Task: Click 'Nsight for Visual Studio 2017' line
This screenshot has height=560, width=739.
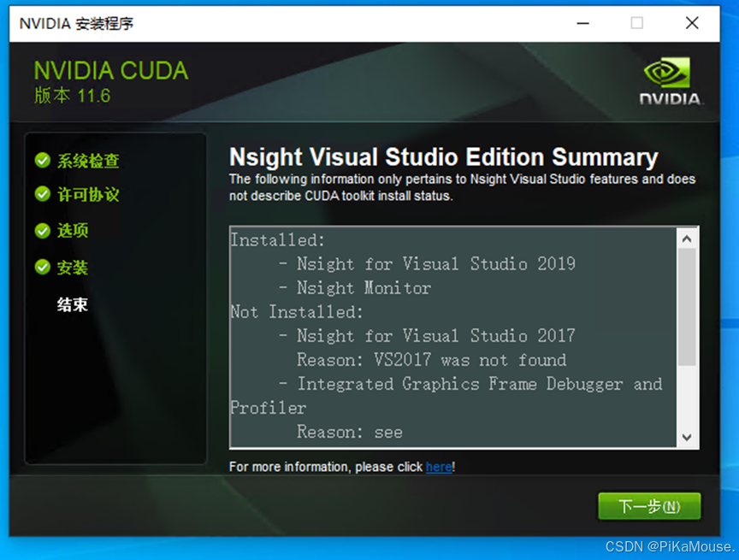Action: 435,336
